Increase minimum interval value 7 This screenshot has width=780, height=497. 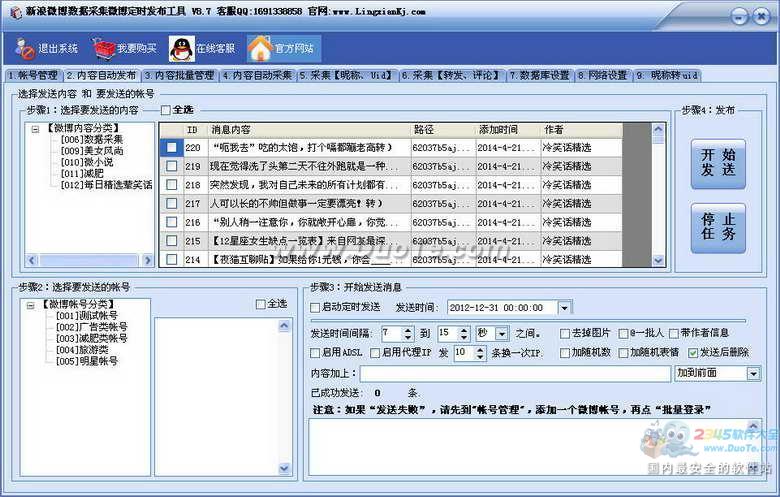[x=408, y=330]
